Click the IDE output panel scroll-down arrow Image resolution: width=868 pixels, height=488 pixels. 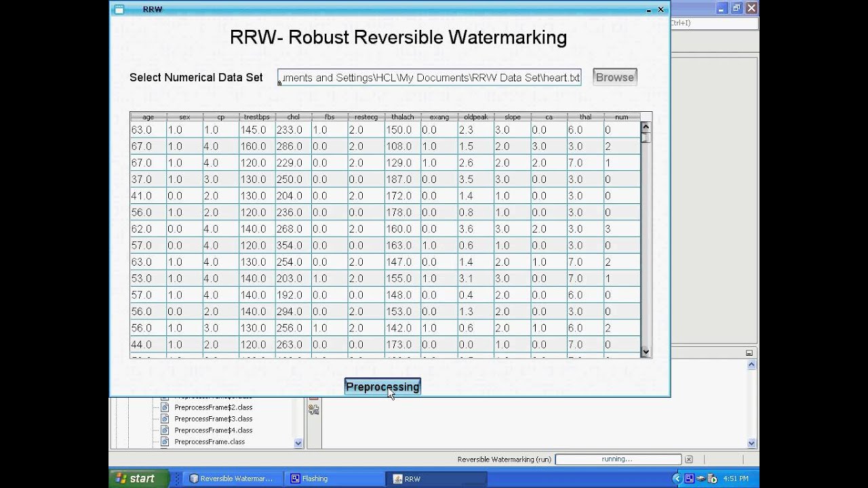tap(751, 443)
